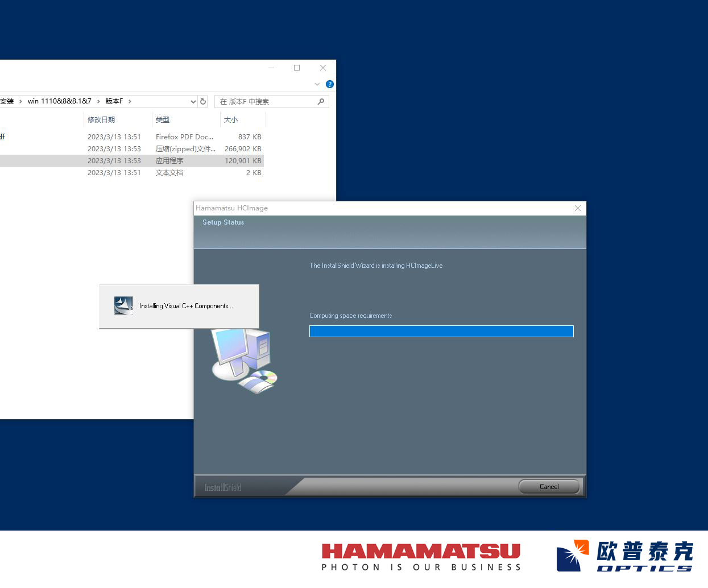The width and height of the screenshot is (708, 588).
Task: Expand the Explorer ribbon chevron
Action: [x=317, y=84]
